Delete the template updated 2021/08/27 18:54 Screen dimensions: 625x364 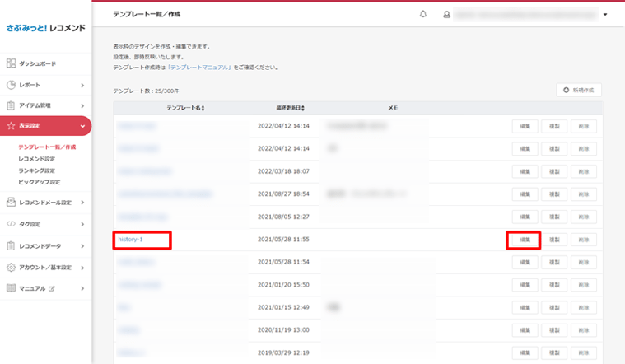584,194
